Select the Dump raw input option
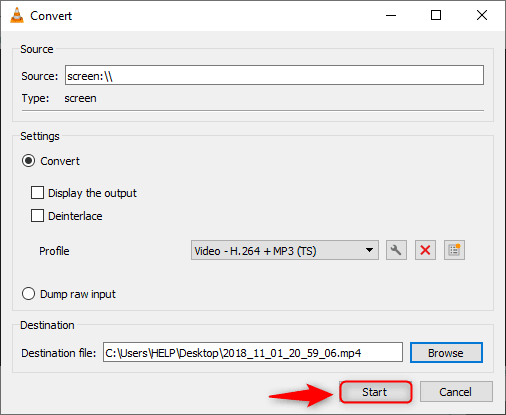The width and height of the screenshot is (506, 415). click(28, 294)
